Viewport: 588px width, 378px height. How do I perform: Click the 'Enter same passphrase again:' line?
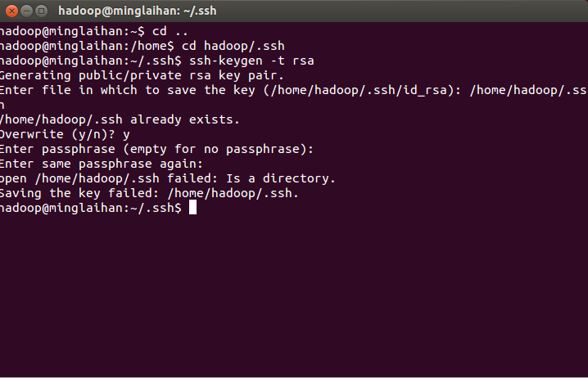[x=102, y=164]
